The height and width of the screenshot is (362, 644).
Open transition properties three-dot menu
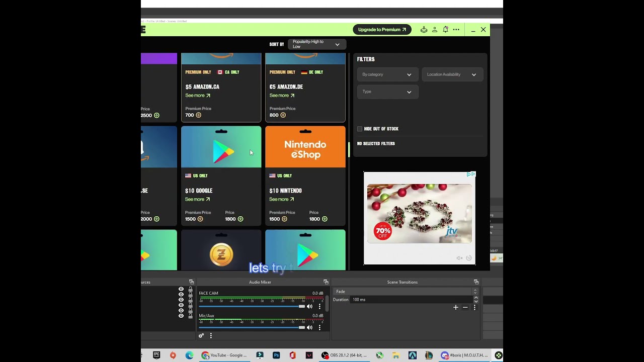474,307
